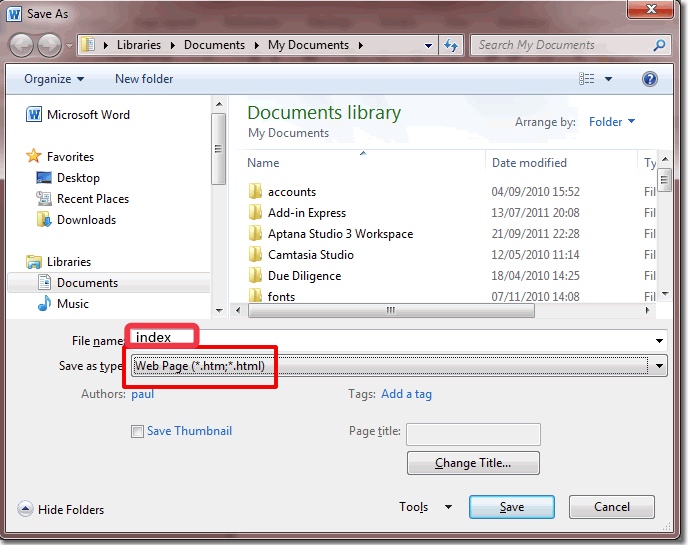Click the author name paul
The image size is (688, 545).
tap(143, 394)
